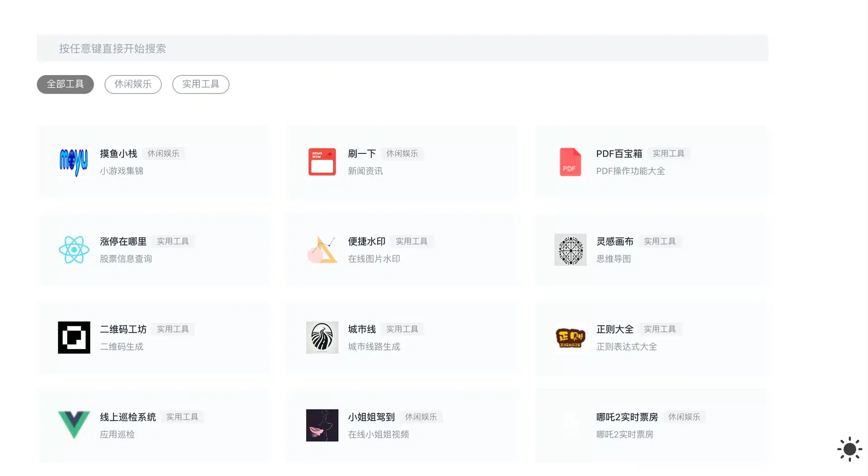Switch to the 休闲娱乐 filter tab
Image resolution: width=868 pixels, height=476 pixels.
[x=133, y=84]
